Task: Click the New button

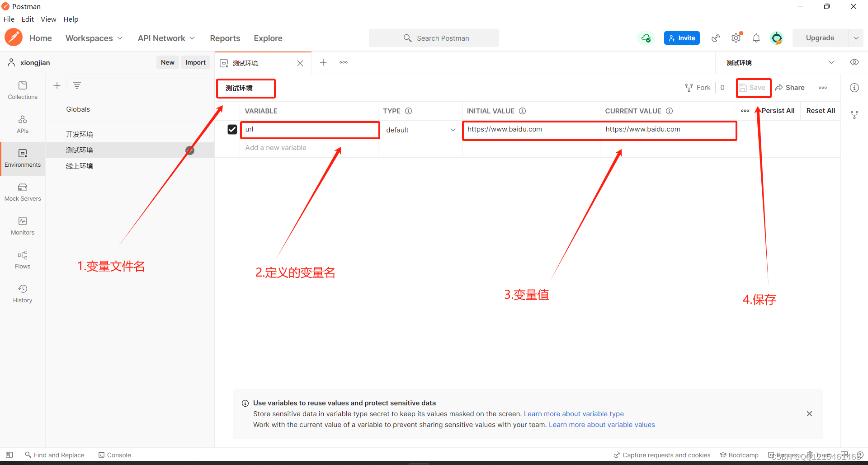Action: [168, 62]
